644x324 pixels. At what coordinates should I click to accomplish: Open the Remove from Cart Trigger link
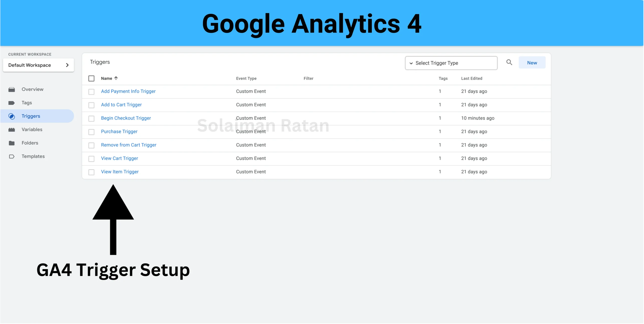(x=129, y=145)
